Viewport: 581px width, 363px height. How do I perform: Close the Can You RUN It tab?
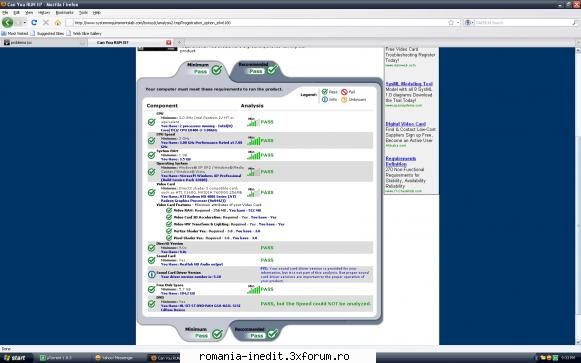[169, 43]
